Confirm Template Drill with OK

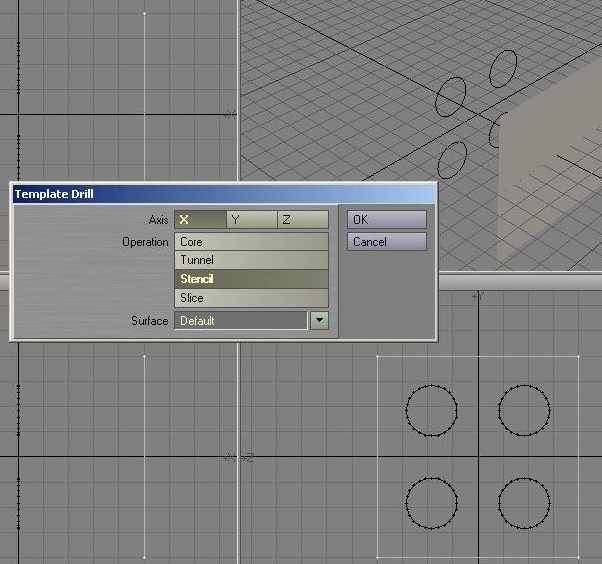click(x=387, y=220)
